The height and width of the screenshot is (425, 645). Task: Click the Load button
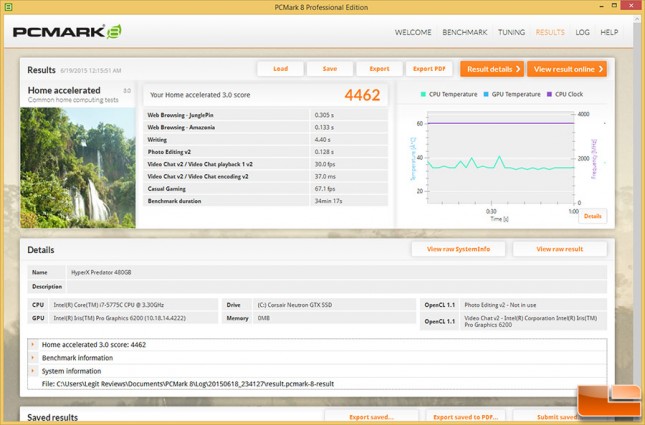(281, 69)
